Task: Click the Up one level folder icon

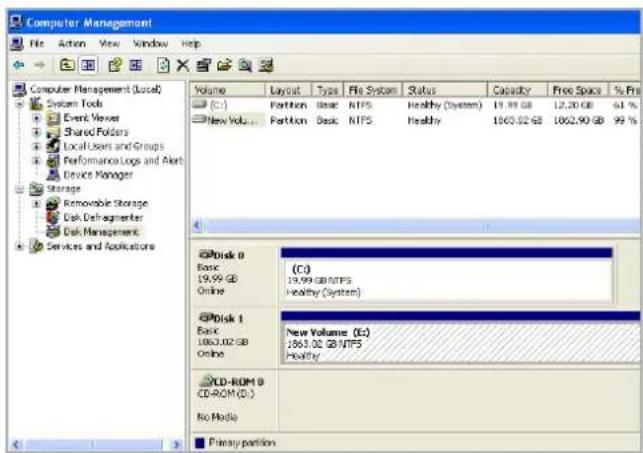Action: pos(67,65)
